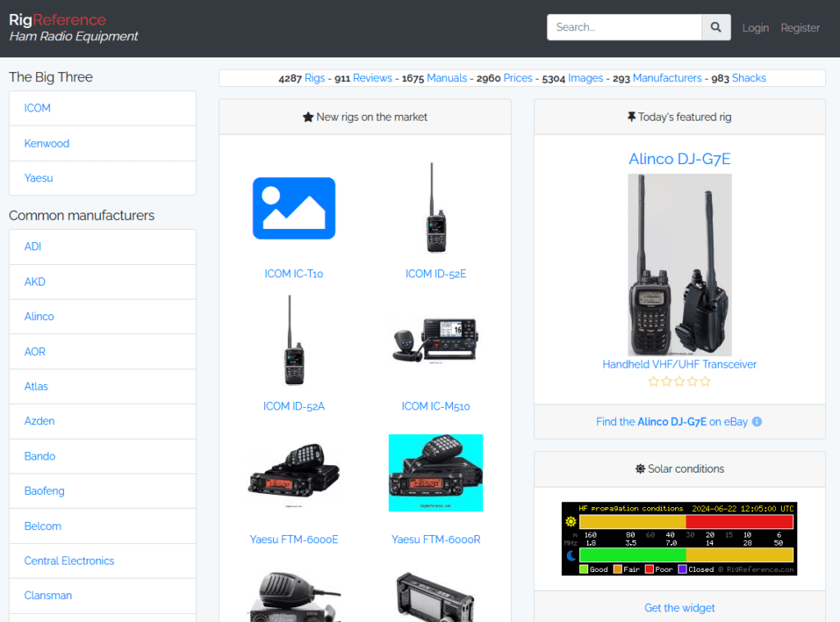Focus the Search input field
This screenshot has height=622, width=840.
coord(624,27)
